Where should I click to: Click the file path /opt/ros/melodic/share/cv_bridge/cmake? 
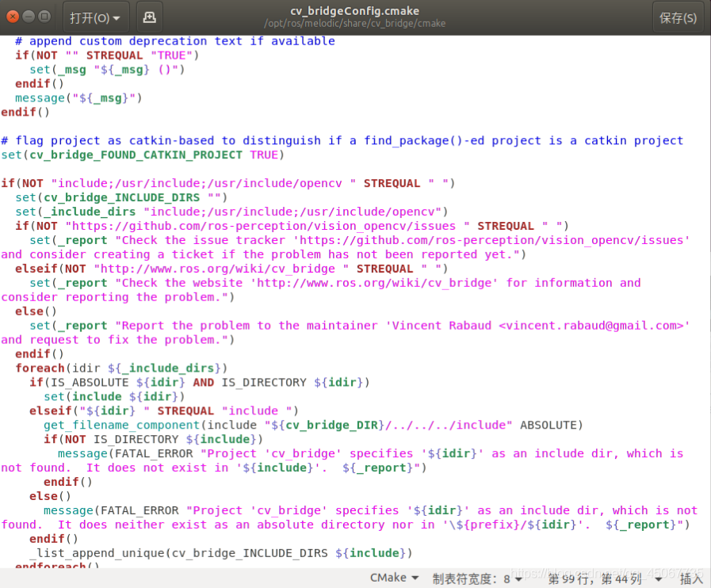tap(354, 24)
